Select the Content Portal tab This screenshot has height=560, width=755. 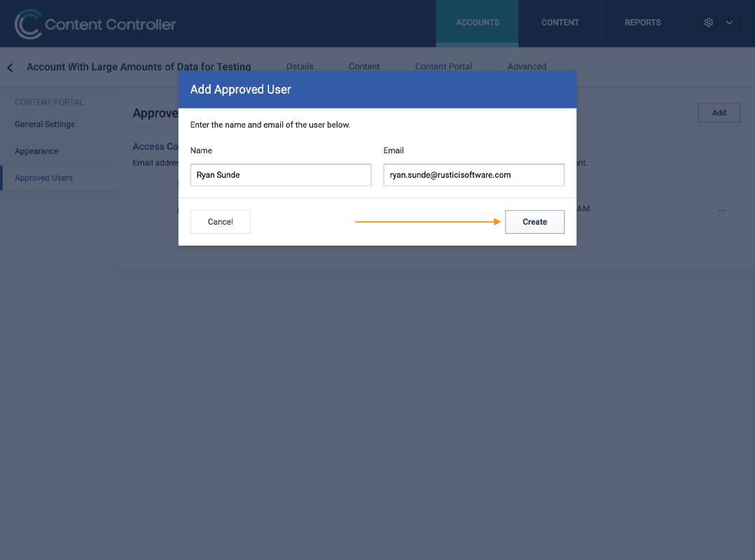(443, 66)
